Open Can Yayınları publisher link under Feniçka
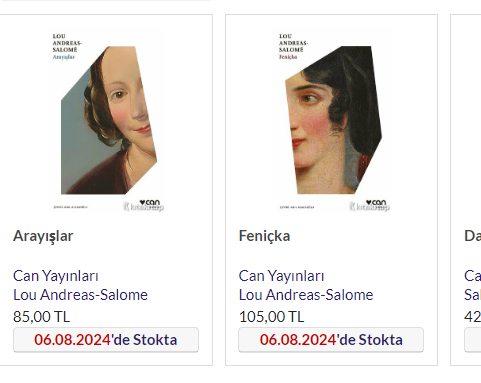This screenshot has height=383, width=481. click(281, 276)
